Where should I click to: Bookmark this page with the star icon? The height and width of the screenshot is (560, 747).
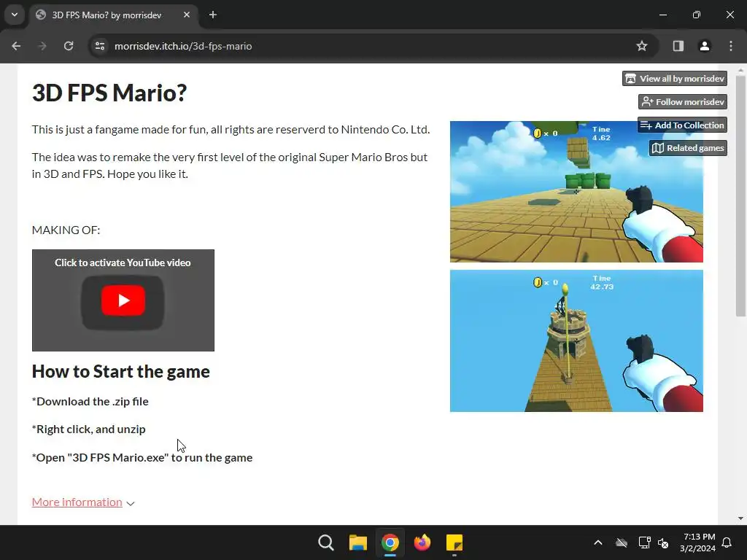tap(642, 46)
